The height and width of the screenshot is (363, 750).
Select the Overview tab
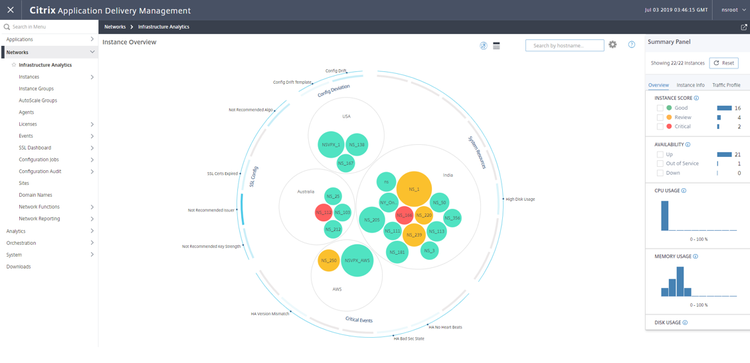tap(658, 85)
